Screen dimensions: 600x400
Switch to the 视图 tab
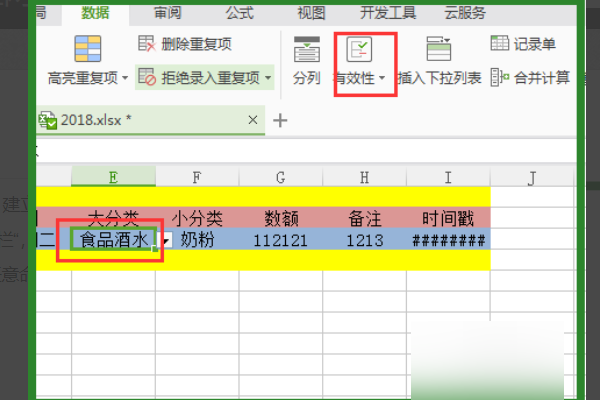click(x=311, y=13)
